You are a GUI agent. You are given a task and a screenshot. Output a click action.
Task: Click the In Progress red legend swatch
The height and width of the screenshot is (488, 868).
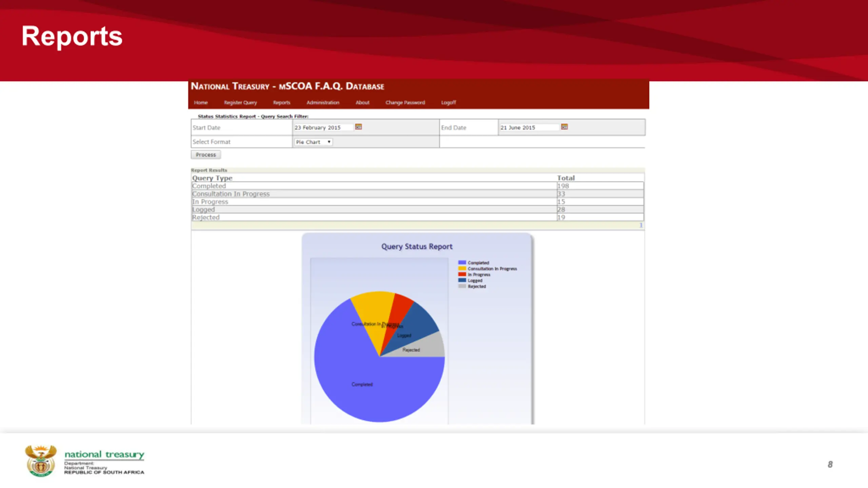pos(462,274)
